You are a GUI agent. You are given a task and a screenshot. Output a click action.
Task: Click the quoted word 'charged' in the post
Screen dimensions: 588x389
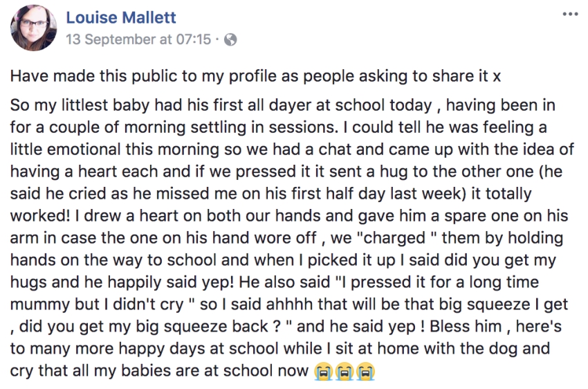coord(394,238)
